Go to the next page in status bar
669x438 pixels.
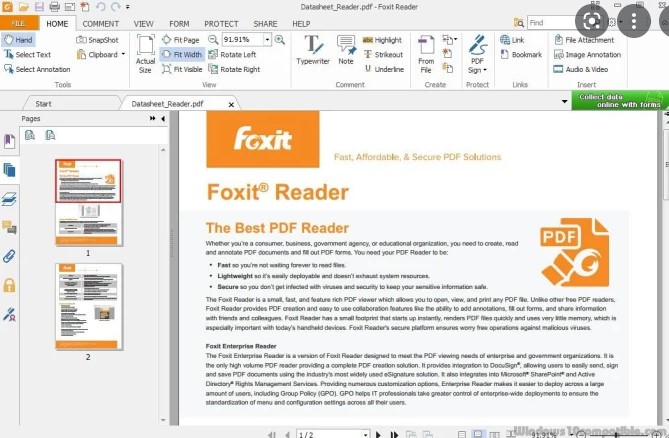378,435
